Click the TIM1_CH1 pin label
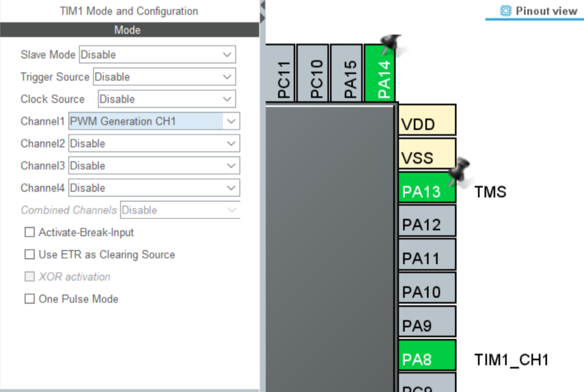The height and width of the screenshot is (392, 584). point(511,360)
